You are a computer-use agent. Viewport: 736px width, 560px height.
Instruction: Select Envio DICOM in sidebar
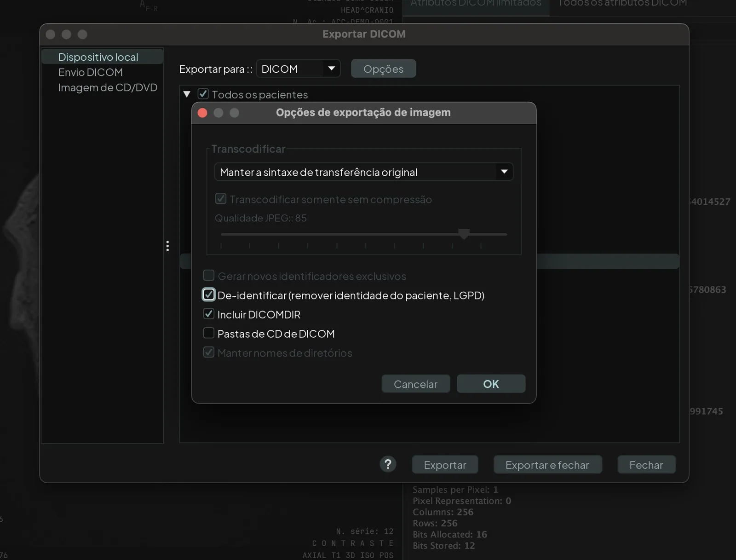coord(91,72)
